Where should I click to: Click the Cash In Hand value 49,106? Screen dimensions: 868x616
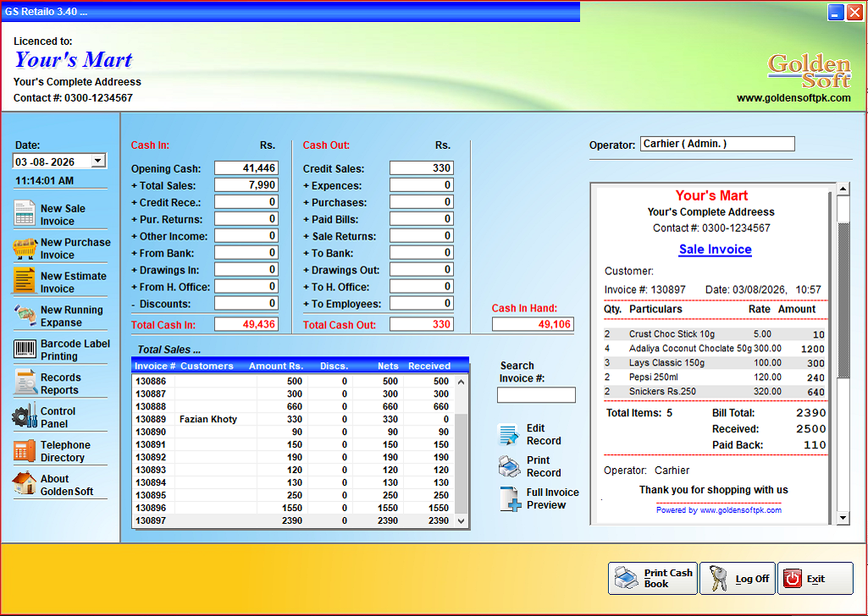pyautogui.click(x=533, y=324)
